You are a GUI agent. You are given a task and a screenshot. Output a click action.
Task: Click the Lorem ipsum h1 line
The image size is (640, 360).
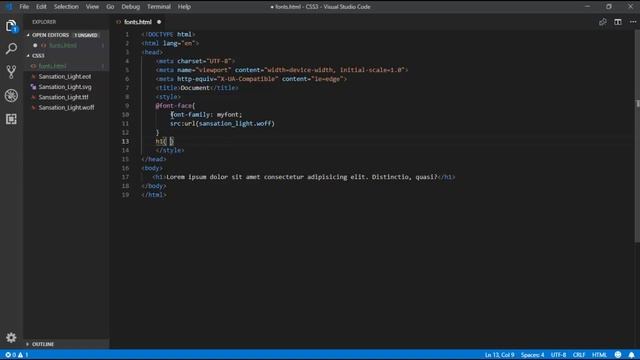pyautogui.click(x=304, y=177)
